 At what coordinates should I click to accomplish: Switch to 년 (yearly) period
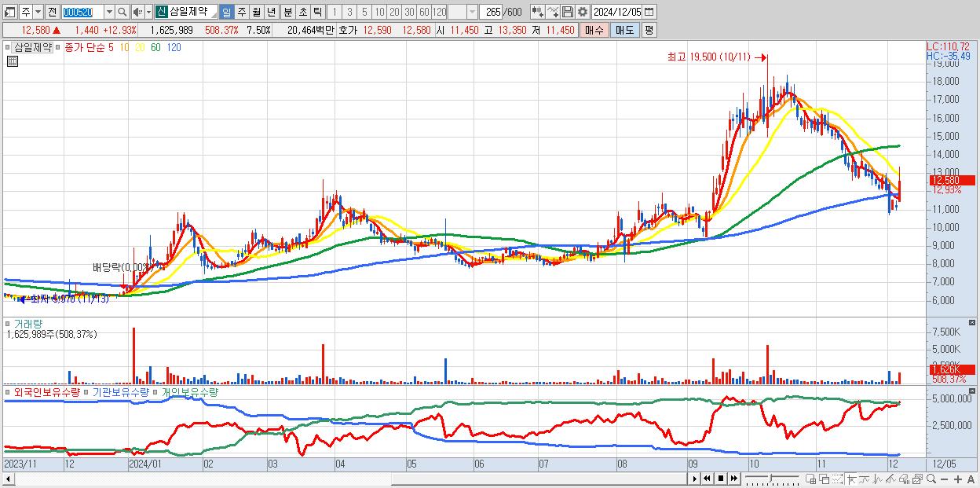271,12
